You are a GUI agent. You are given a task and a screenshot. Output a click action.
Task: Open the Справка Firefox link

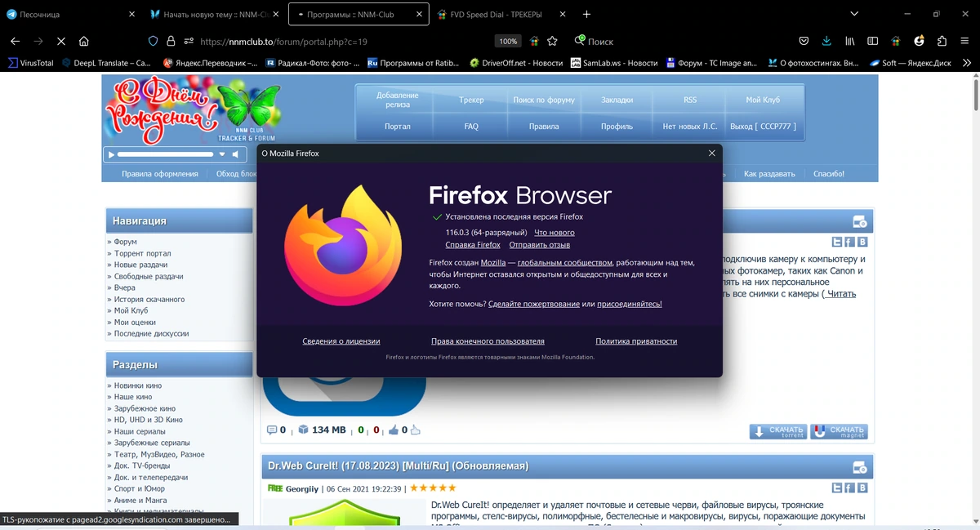click(473, 245)
